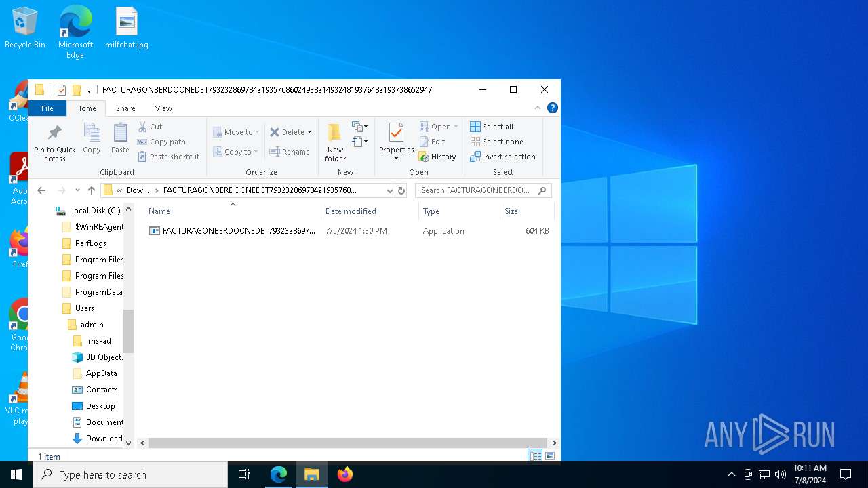Click Rename in Organize group
This screenshot has width=868, height=488.
pos(290,152)
